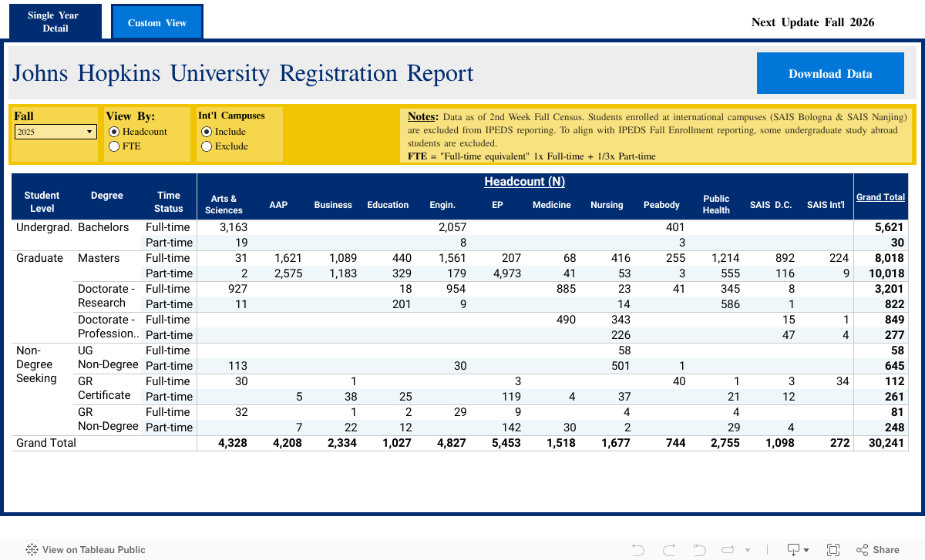The width and height of the screenshot is (925, 560).
Task: Click the GR Non-Degree label
Action: 109,419
